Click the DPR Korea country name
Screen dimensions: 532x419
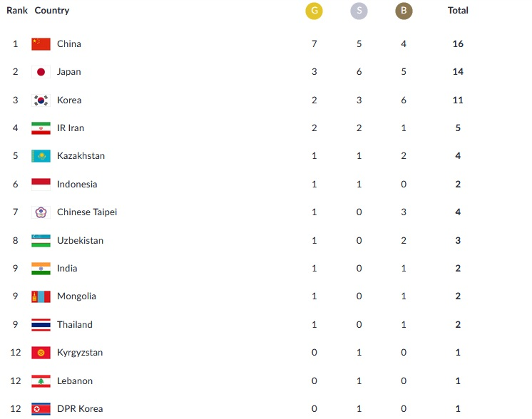(x=80, y=409)
